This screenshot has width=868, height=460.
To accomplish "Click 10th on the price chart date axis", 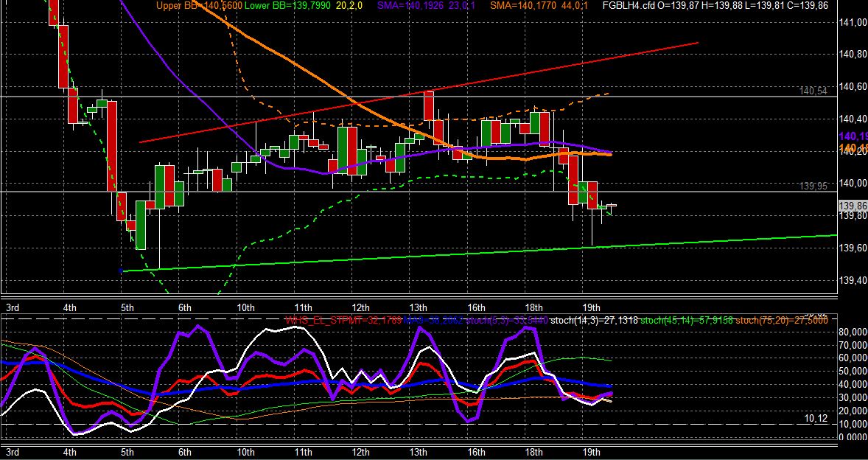I will click(245, 308).
